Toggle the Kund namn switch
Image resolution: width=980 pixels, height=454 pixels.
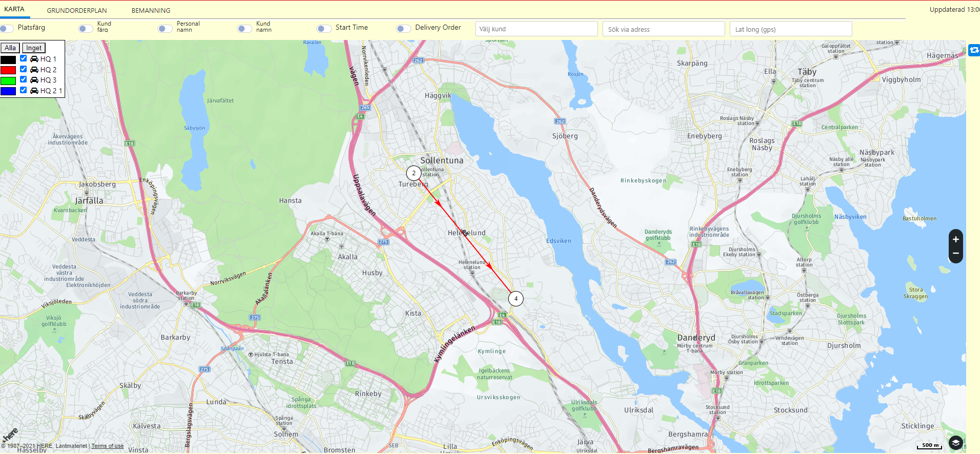[x=245, y=28]
